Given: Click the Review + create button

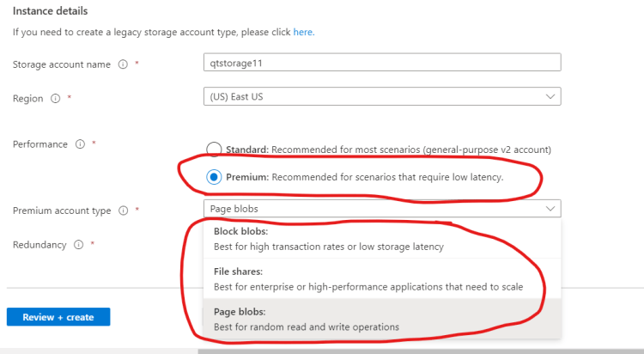Looking at the screenshot, I should [58, 317].
